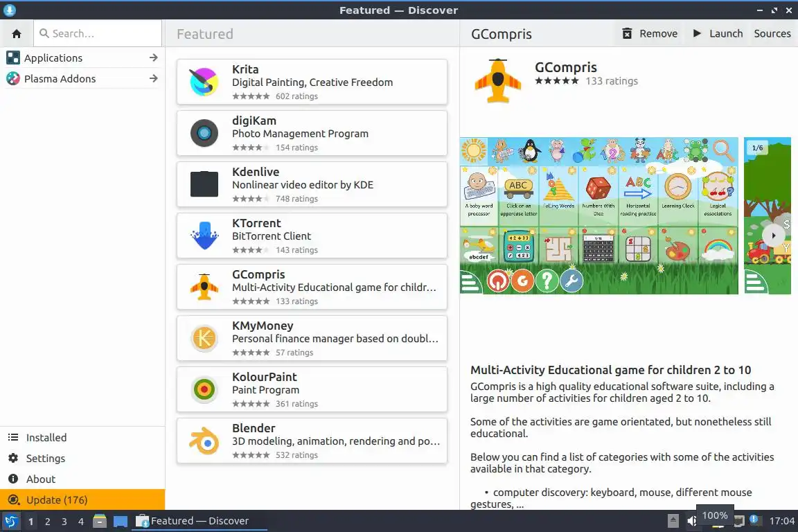Screen dimensions: 798x532
Task: Go to the Home page icon
Action: (x=17, y=34)
